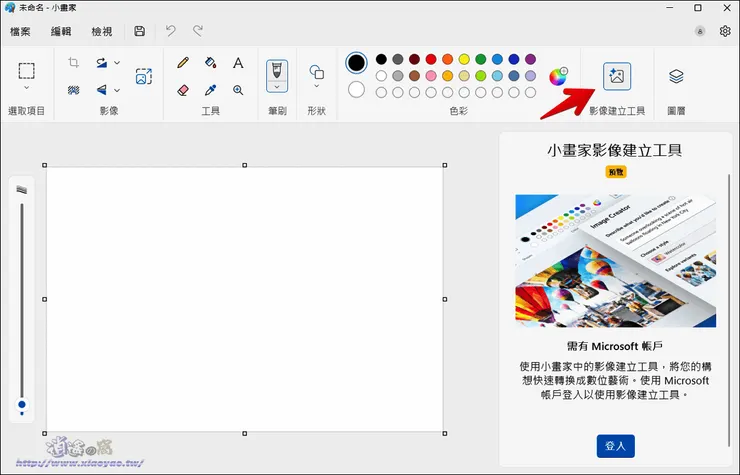Expand the selection options chevron
This screenshot has width=740, height=475.
[26, 88]
